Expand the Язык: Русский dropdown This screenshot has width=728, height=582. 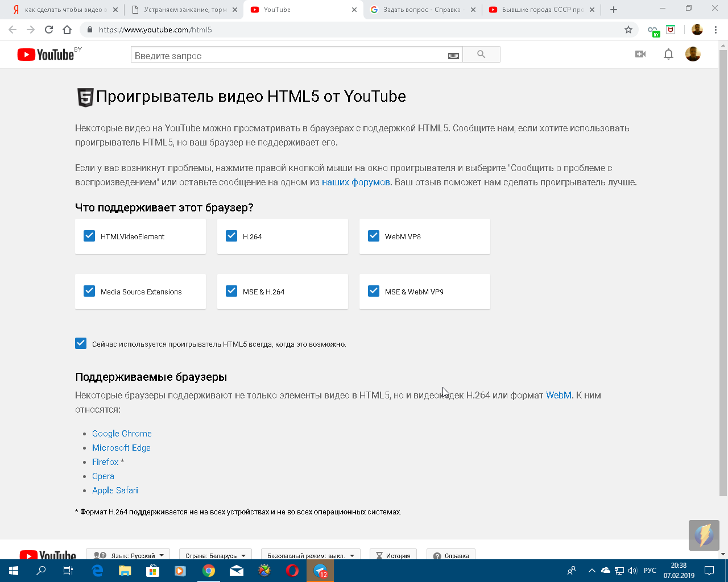[128, 555]
